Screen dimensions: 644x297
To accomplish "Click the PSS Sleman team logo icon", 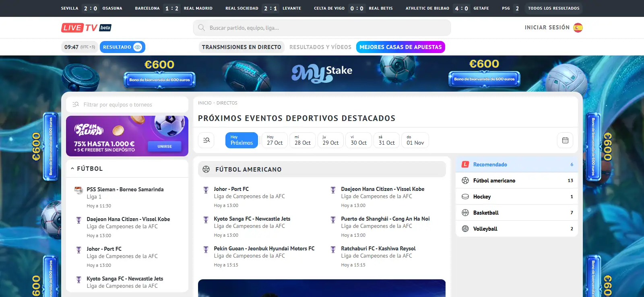I will 78,190.
